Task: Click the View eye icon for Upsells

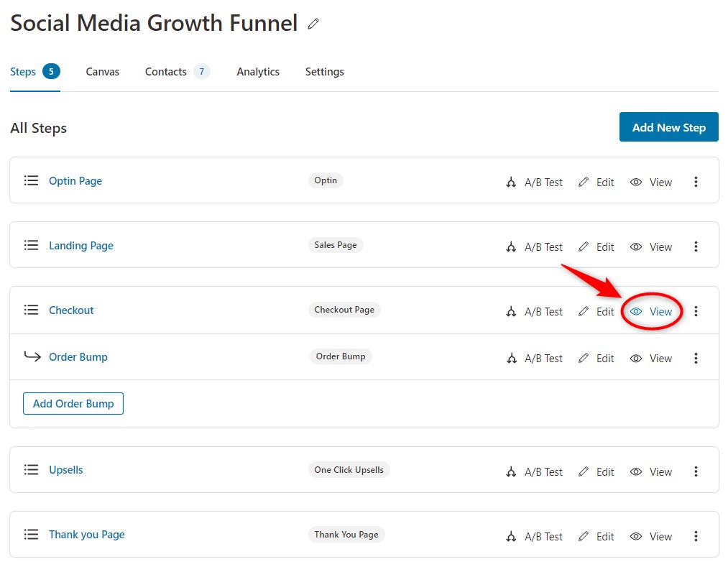Action: click(636, 471)
